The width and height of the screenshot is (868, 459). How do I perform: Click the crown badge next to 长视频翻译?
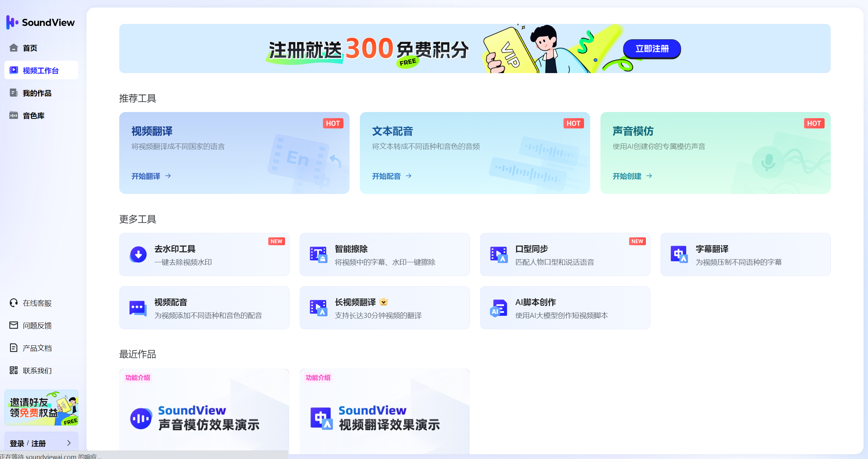pos(383,302)
